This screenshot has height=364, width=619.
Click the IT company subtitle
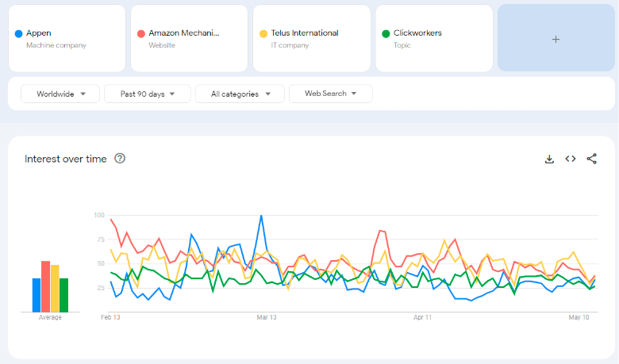tap(290, 45)
